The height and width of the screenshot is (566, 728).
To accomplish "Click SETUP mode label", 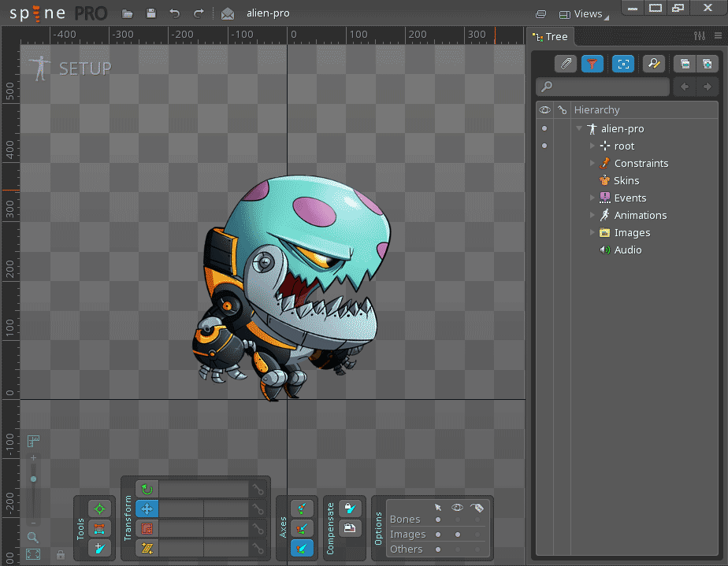I will (x=85, y=68).
